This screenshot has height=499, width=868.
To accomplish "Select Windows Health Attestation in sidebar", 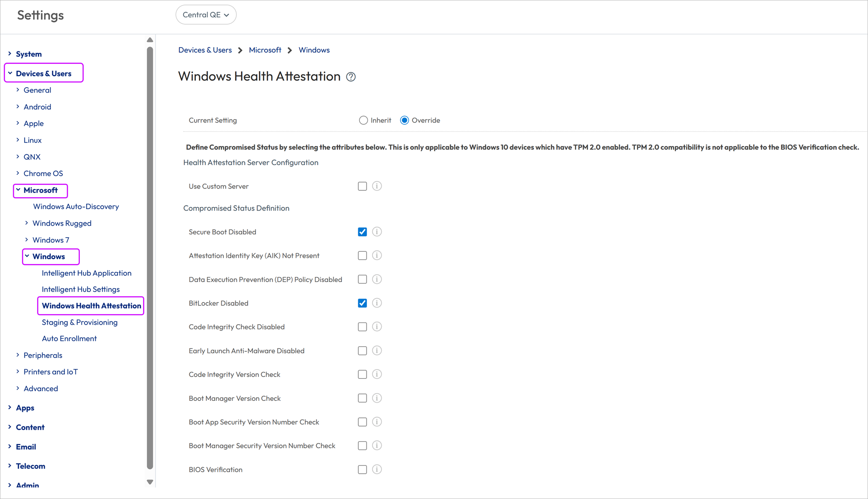I will (91, 306).
